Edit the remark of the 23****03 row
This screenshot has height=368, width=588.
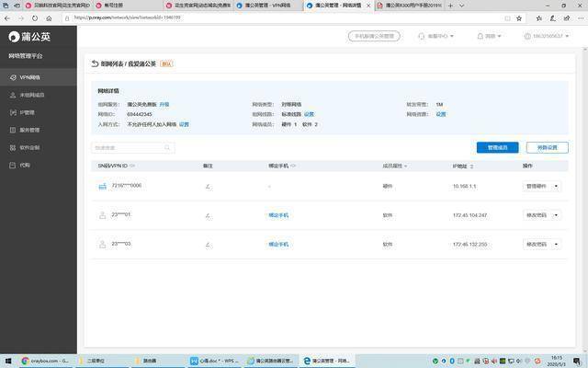[x=208, y=245]
